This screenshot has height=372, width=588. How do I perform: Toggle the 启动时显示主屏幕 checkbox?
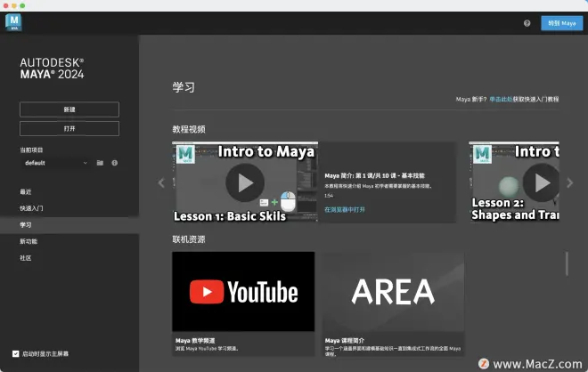pos(15,353)
